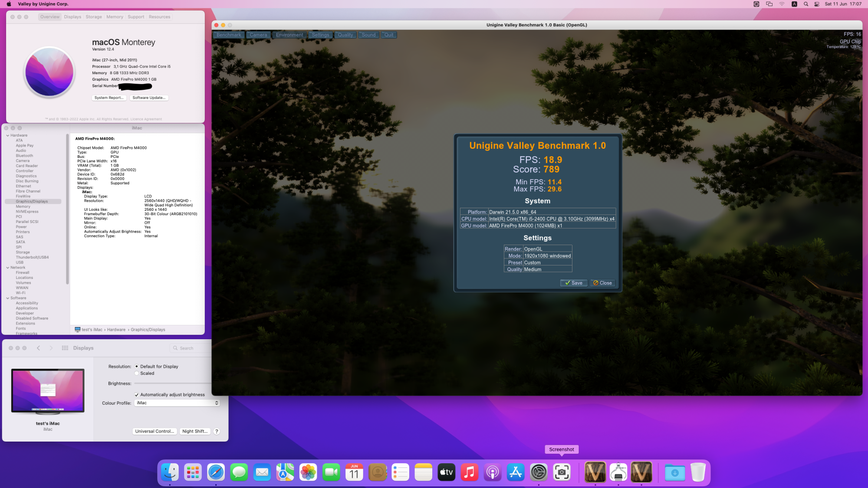868x488 pixels.
Task: Click the Spotlight search icon in menu bar
Action: tap(806, 4)
